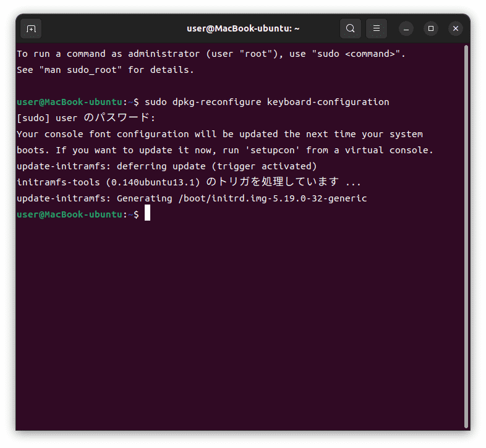Click the [sudo] user password prompt line
486x448 pixels.
tap(86, 118)
